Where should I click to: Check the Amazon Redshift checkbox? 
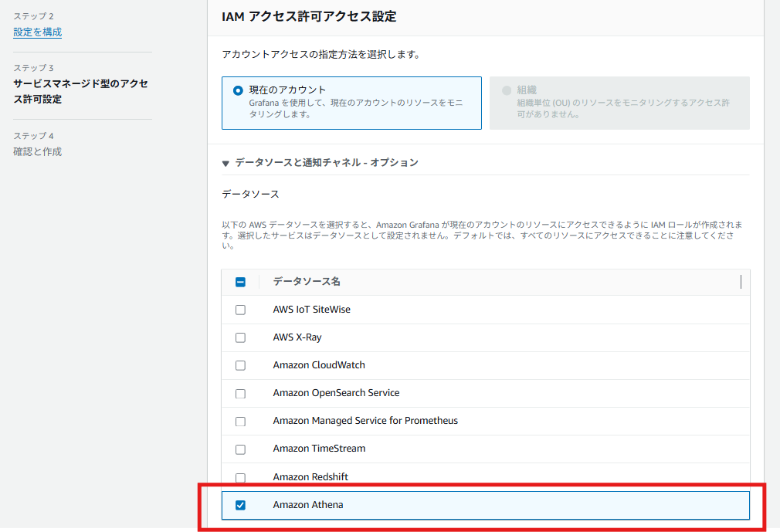click(240, 477)
